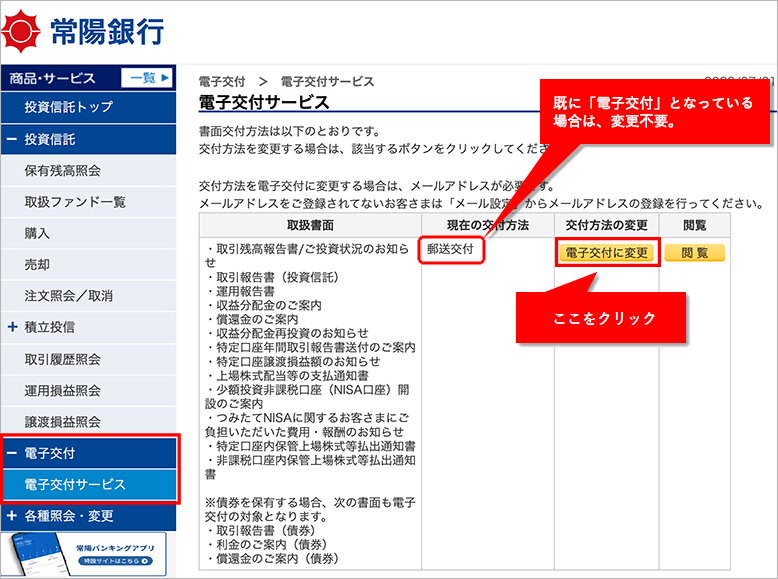778x579 pixels.
Task: Collapse the 電子交付 sidebar section
Action: click(x=90, y=453)
